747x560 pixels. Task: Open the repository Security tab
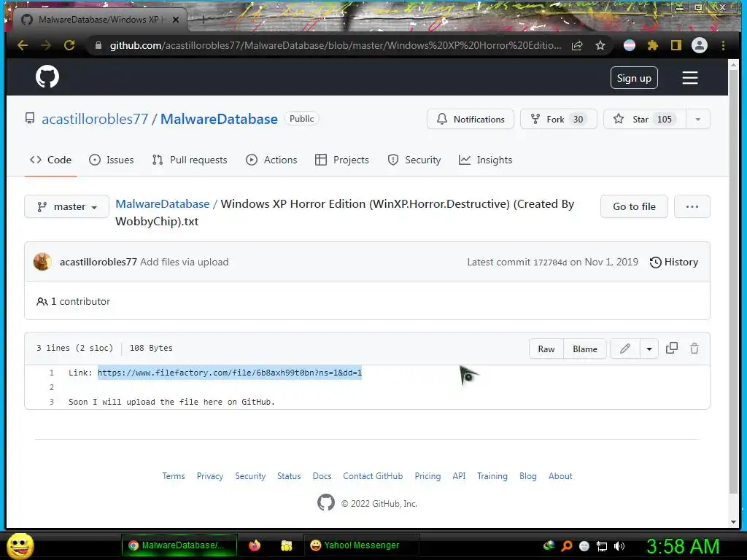point(414,160)
